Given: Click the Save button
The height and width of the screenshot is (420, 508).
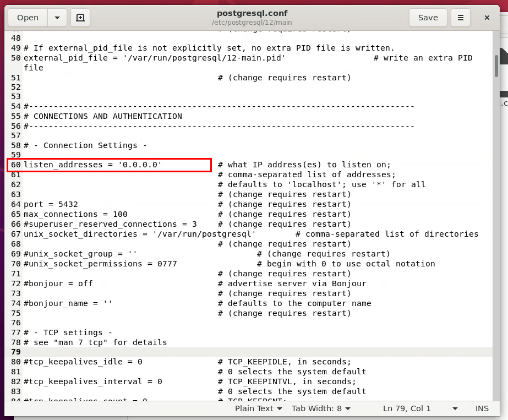Looking at the screenshot, I should click(x=428, y=17).
